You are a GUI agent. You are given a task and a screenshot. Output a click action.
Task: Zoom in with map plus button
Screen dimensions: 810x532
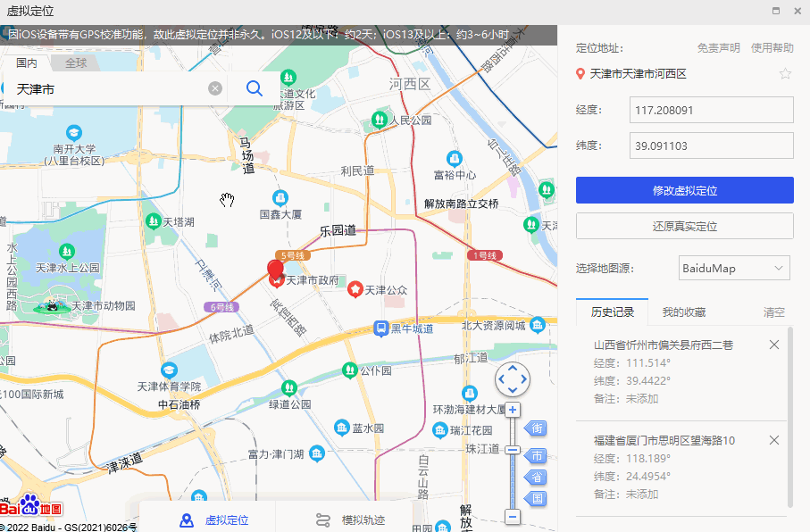513,410
